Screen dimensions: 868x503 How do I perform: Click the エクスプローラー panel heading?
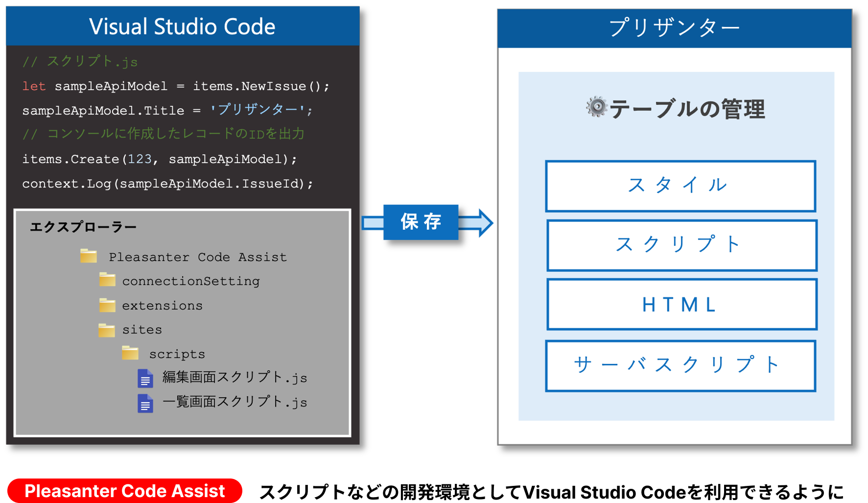pos(83,227)
